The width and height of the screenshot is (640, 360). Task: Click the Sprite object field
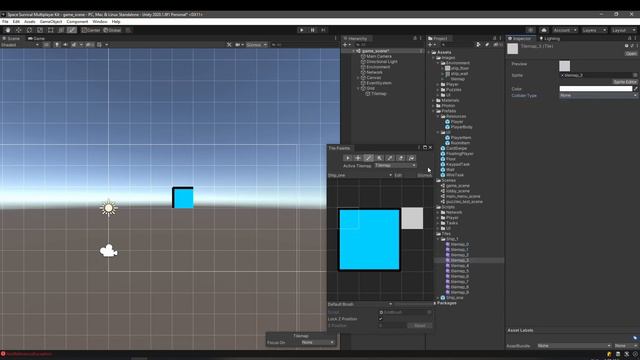(x=598, y=75)
